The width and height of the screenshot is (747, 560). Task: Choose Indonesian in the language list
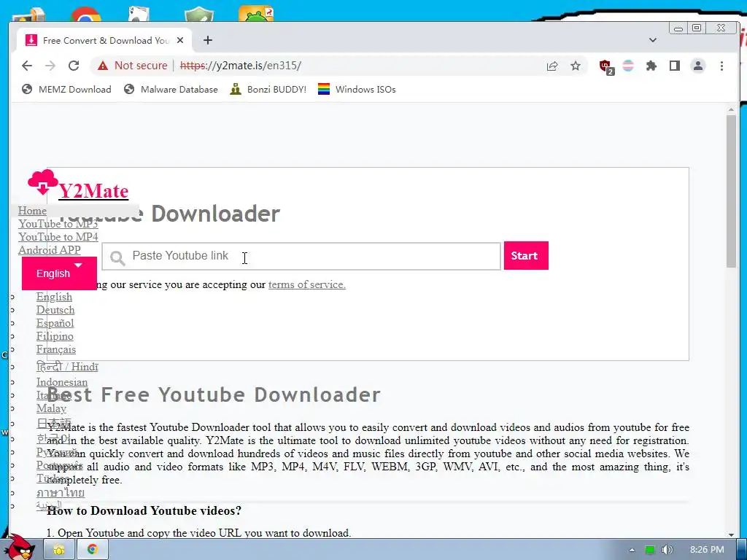click(62, 382)
